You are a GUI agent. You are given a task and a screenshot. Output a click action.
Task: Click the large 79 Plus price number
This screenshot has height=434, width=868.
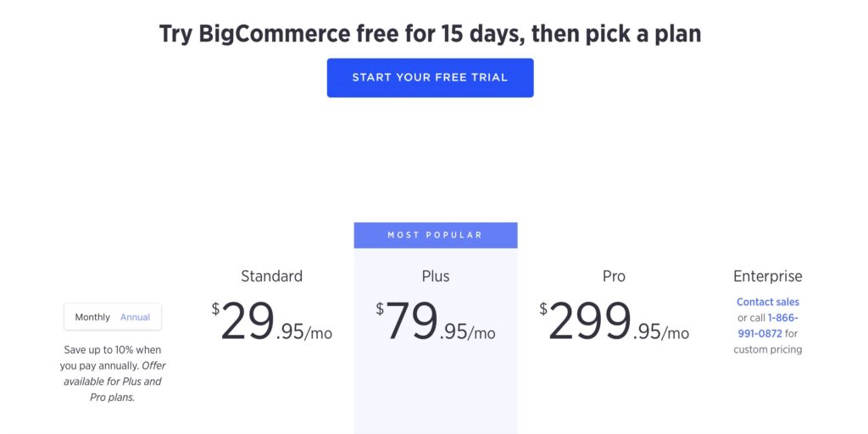point(411,321)
